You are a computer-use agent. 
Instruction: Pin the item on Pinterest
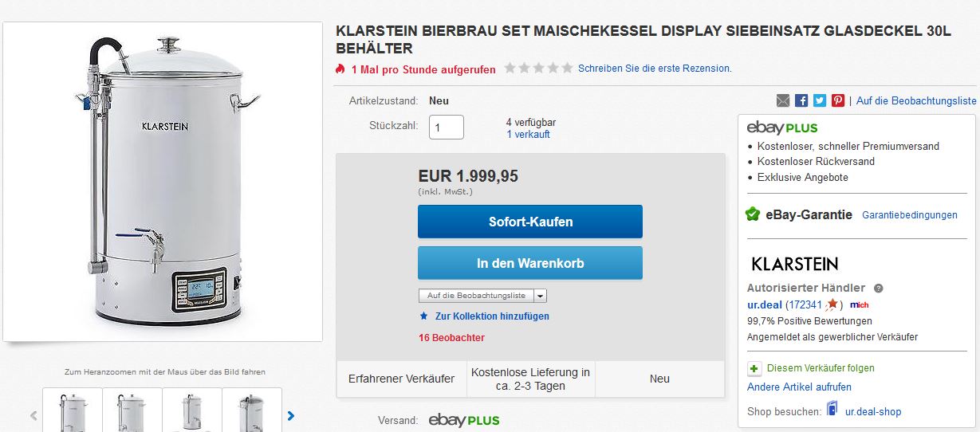838,100
